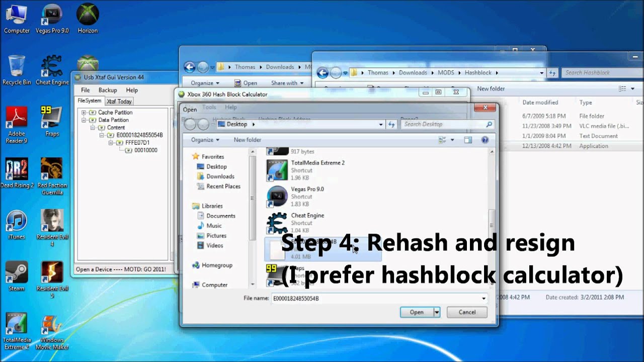Cancel the Open file dialog
The image size is (644, 362).
click(467, 312)
